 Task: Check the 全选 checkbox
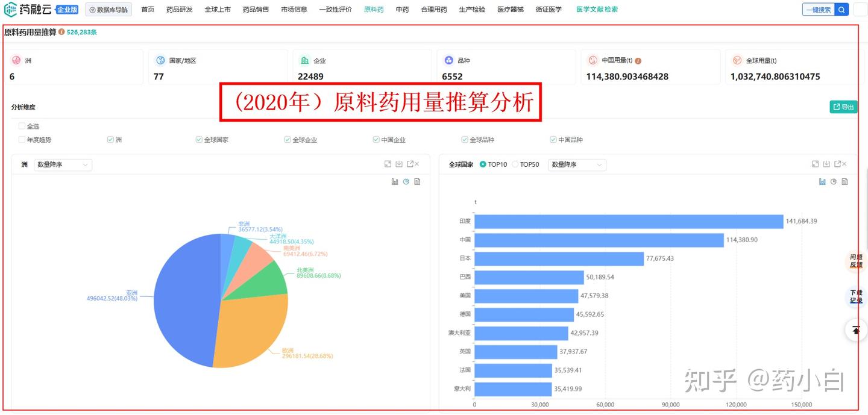(22, 126)
